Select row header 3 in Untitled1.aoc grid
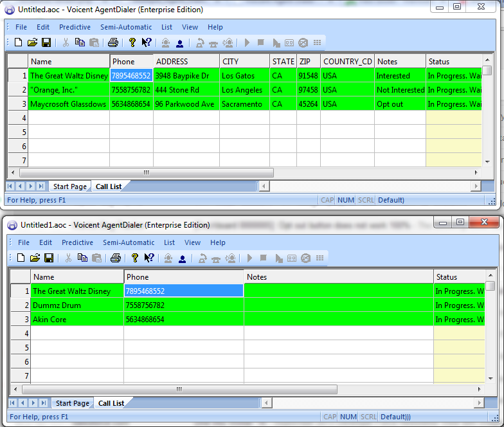The width and height of the screenshot is (504, 427). (x=21, y=319)
